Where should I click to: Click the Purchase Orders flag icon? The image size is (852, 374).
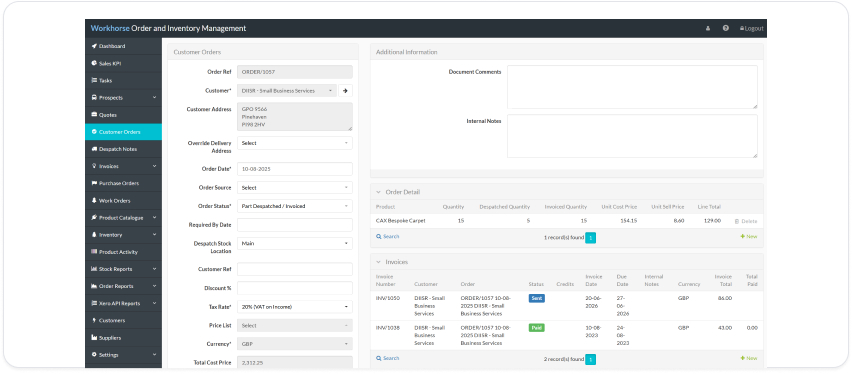[94, 183]
